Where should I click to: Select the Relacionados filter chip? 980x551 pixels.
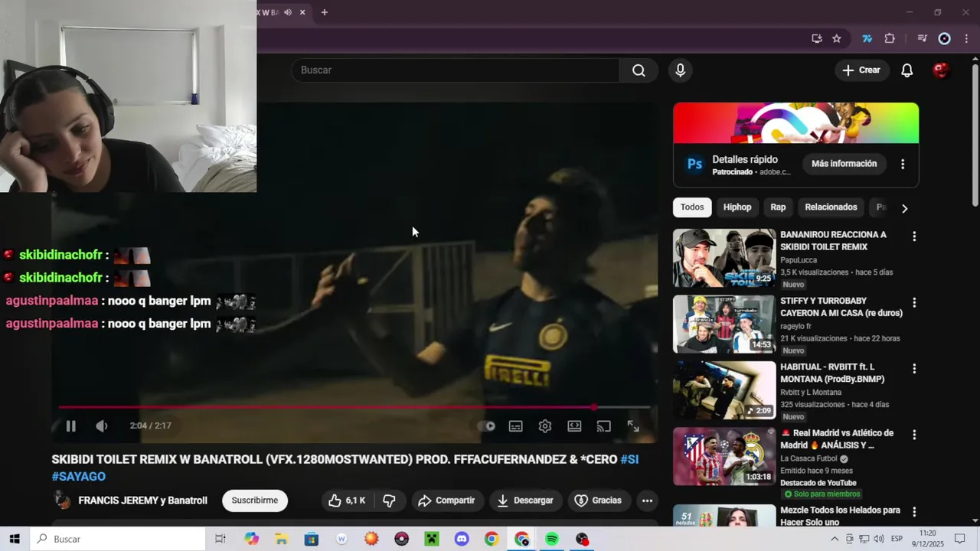(x=831, y=207)
